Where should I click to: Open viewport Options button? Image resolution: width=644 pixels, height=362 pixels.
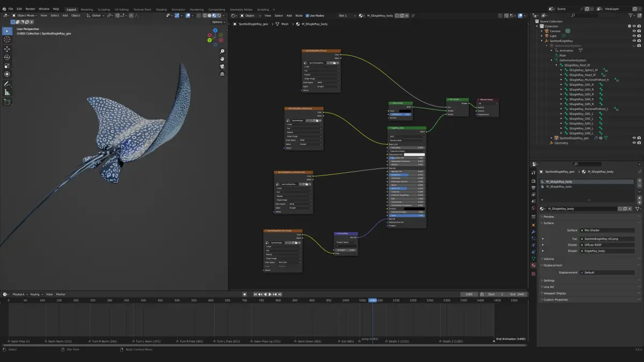(217, 22)
